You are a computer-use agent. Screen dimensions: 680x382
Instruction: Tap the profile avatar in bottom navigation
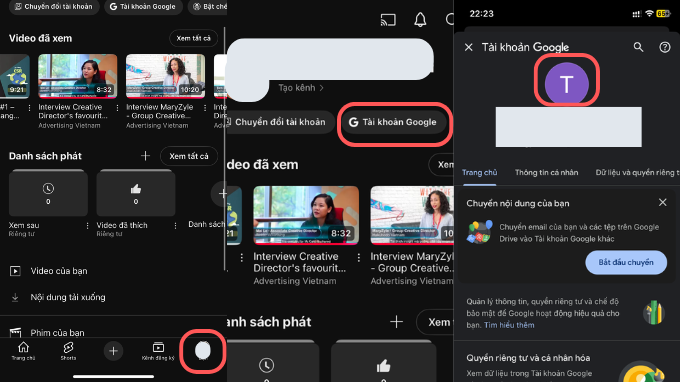click(203, 350)
